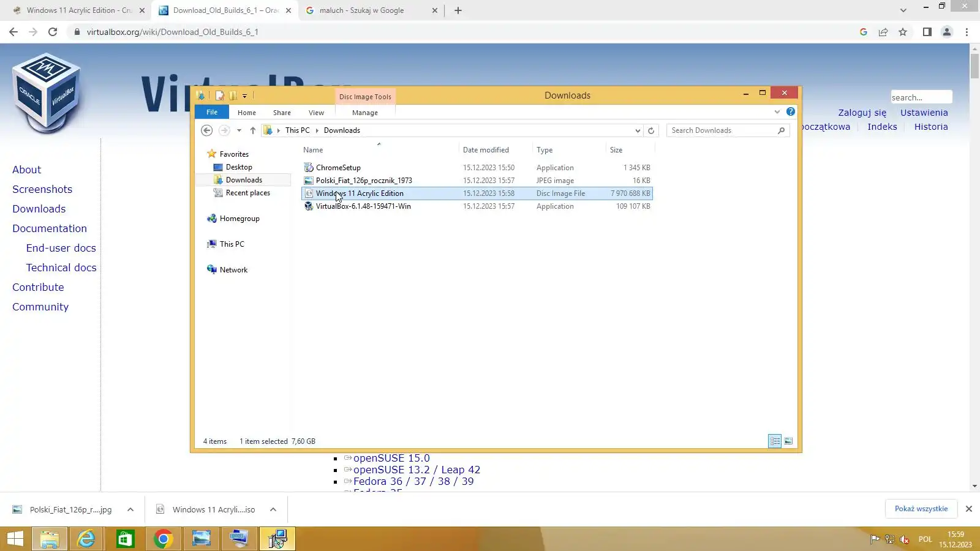Click the New folder icon in Explorer's title bar
The width and height of the screenshot is (980, 551).
233,96
